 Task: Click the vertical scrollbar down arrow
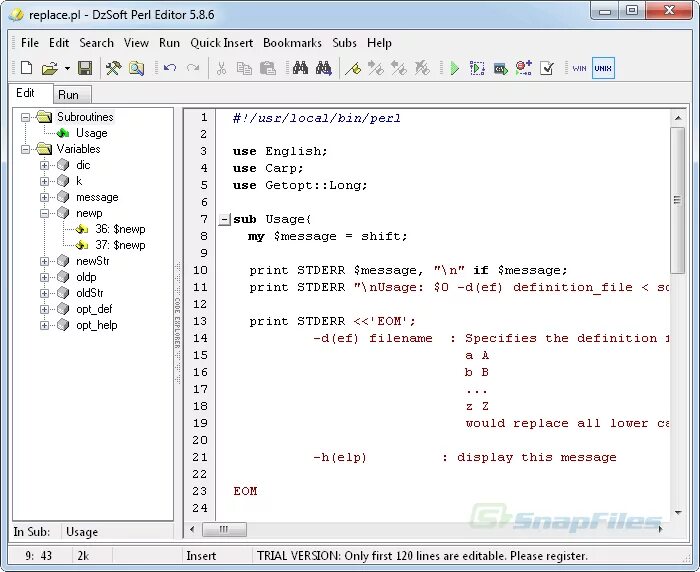pyautogui.click(x=678, y=512)
